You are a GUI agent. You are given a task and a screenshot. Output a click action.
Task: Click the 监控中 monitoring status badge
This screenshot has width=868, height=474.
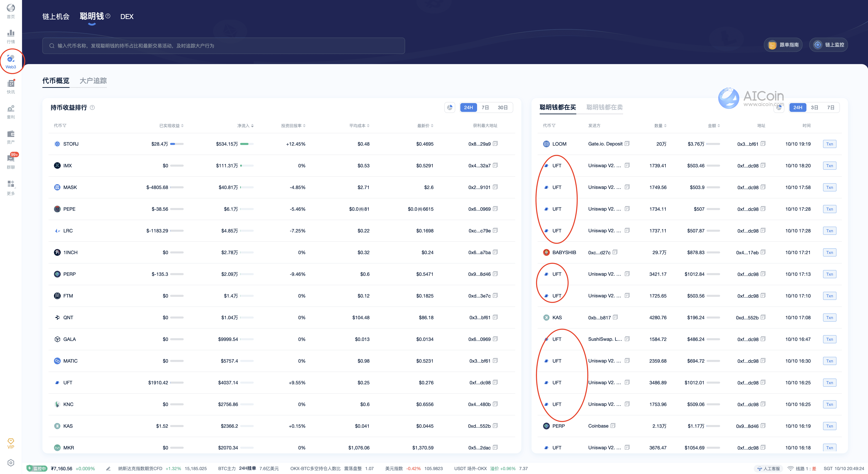tap(37, 468)
